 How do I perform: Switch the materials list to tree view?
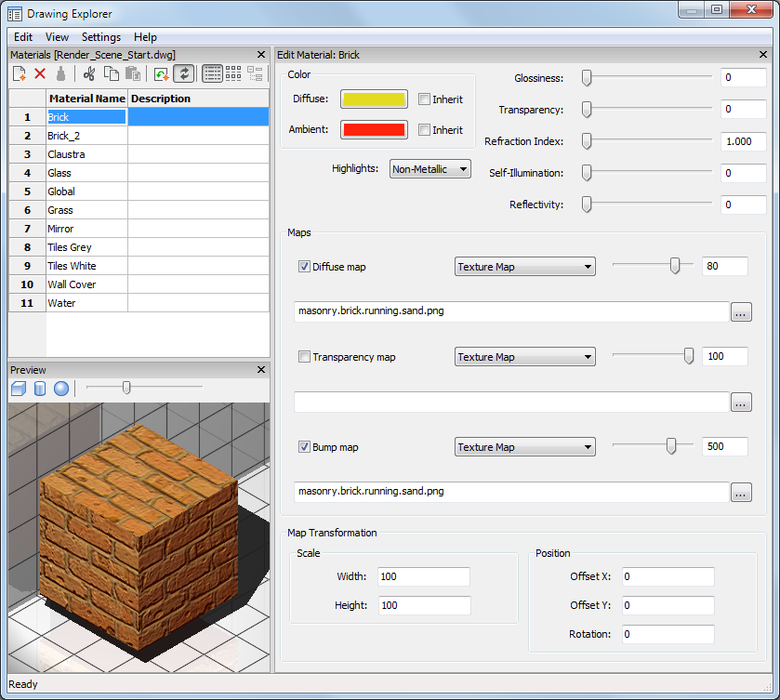pos(255,73)
